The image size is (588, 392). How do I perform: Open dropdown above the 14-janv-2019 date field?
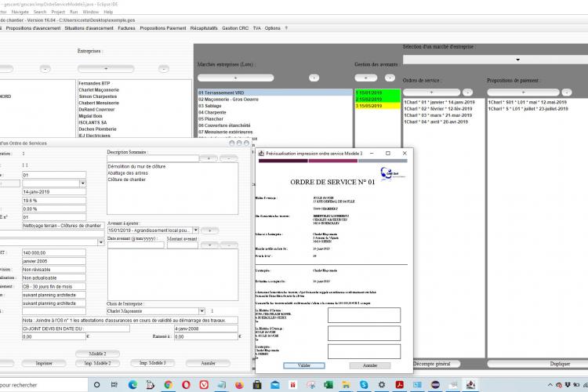click(x=82, y=183)
